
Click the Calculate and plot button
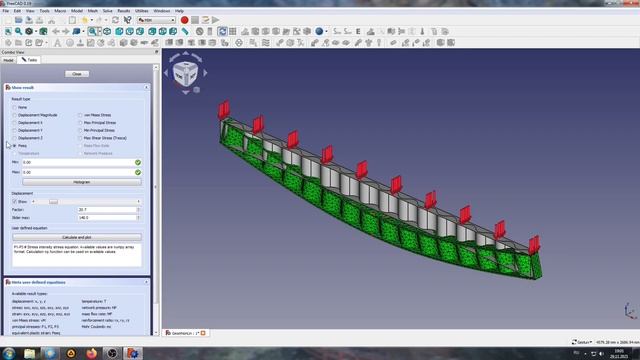(77, 237)
